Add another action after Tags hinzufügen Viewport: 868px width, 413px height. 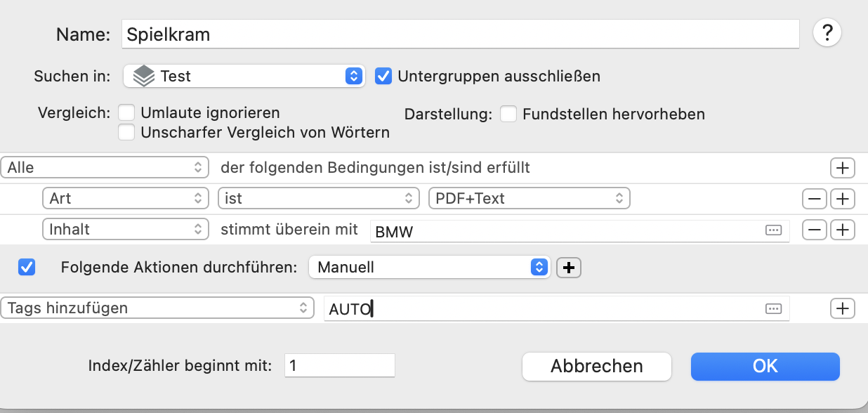click(842, 308)
